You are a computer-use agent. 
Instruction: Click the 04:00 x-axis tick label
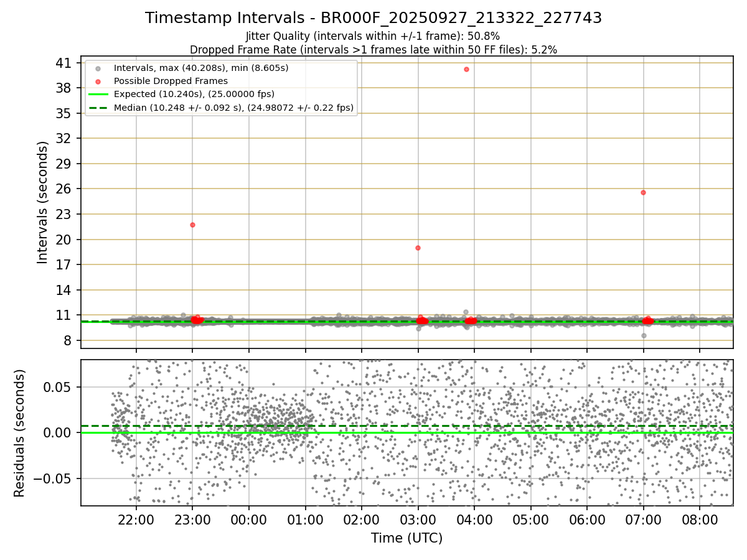tap(474, 520)
